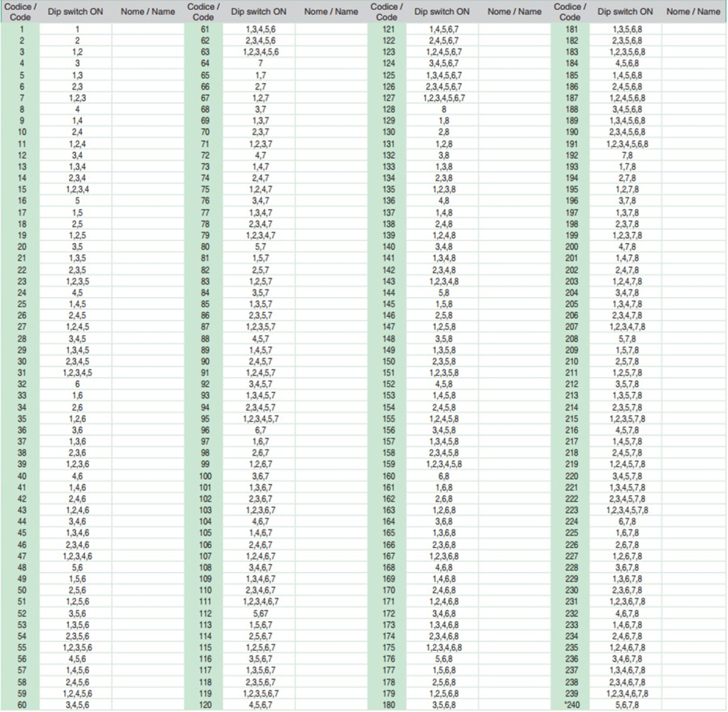The height and width of the screenshot is (712, 728).
Task: Select dip switch value 1,2,3,4,5,6,8
Action: [626, 144]
